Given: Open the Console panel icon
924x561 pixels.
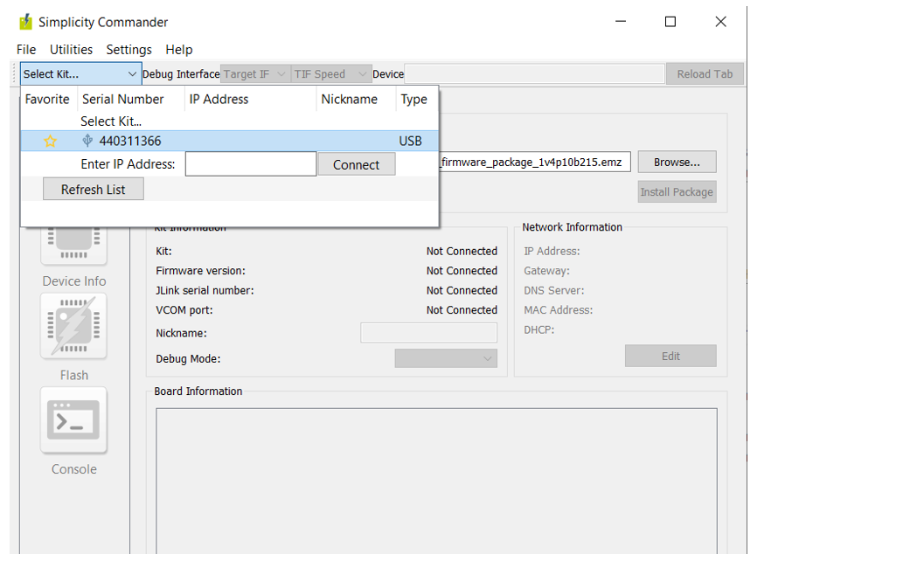Looking at the screenshot, I should click(x=73, y=420).
